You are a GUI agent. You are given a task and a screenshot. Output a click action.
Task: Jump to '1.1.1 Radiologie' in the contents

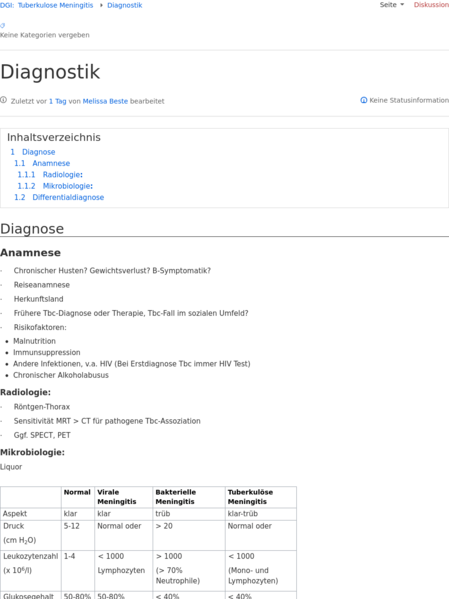point(50,175)
